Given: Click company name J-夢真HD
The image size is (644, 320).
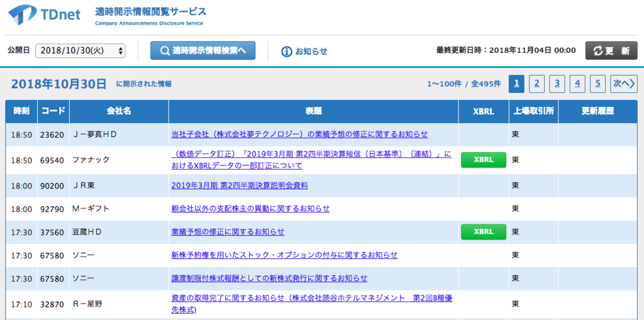Looking at the screenshot, I should point(94,135).
